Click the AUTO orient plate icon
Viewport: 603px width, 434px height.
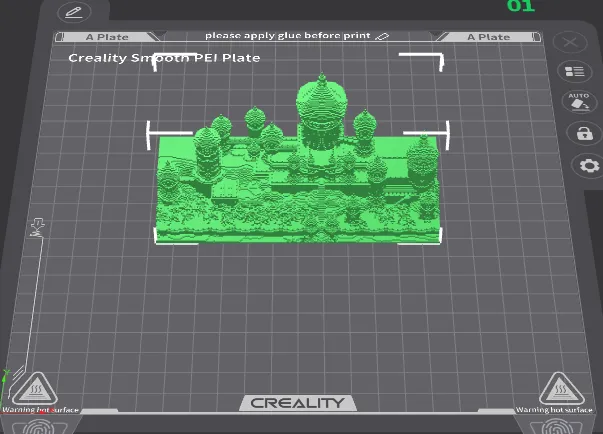click(x=579, y=102)
